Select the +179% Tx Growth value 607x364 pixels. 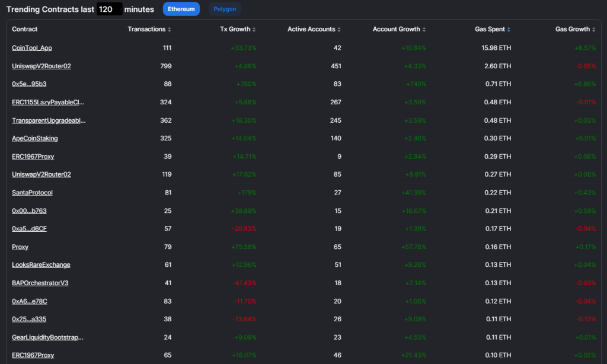(246, 193)
